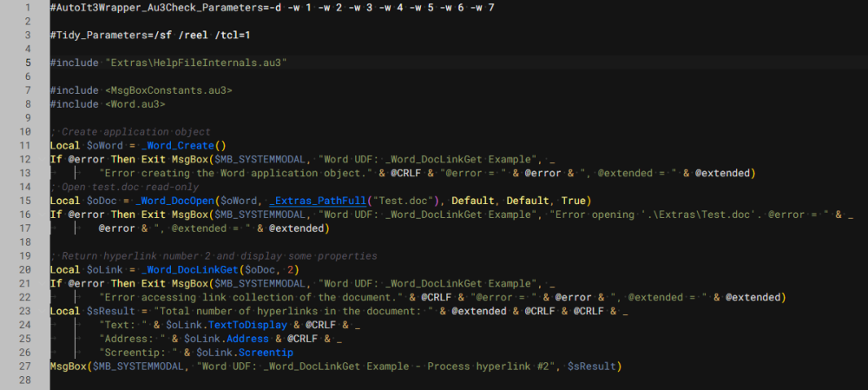
Task: Click the "; Create application object" comment
Action: coord(130,132)
